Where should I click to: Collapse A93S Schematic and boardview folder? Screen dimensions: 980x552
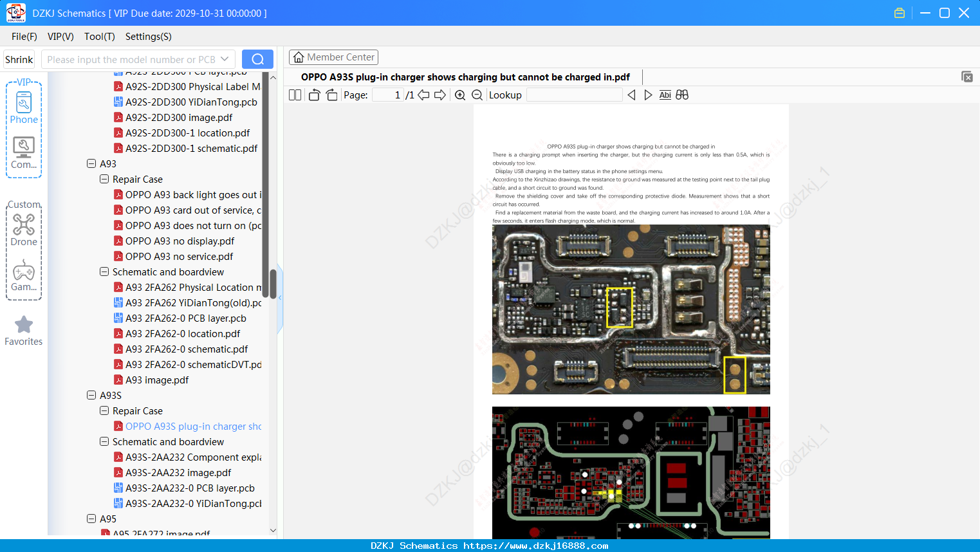104,442
